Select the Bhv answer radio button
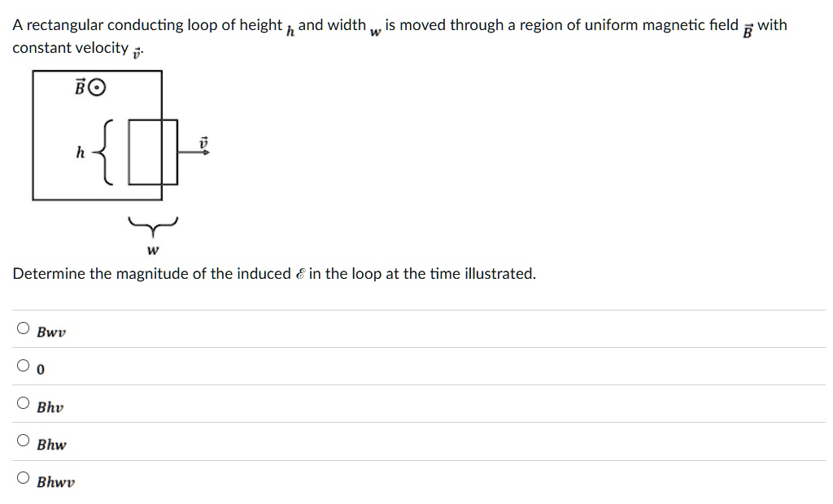This screenshot has height=504, width=833. pyautogui.click(x=23, y=403)
